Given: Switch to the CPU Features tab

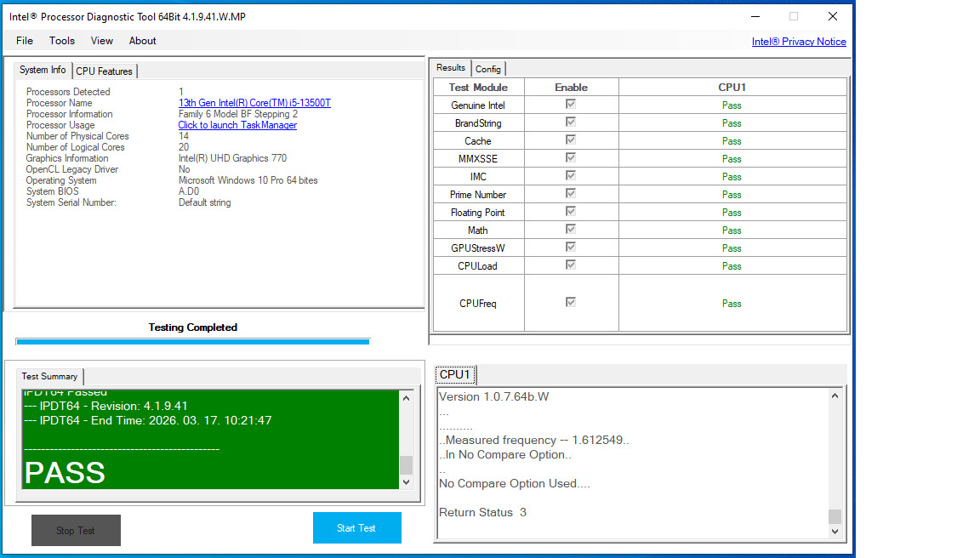Looking at the screenshot, I should (105, 71).
